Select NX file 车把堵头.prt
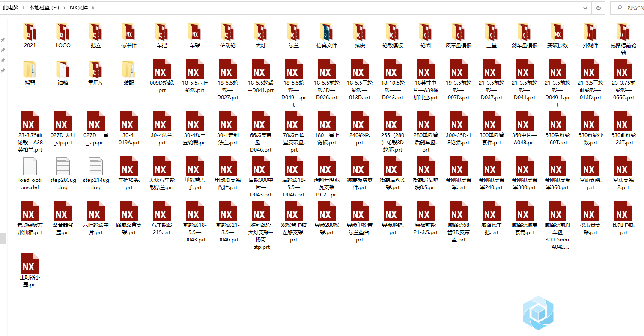This screenshot has width=644, height=336. click(x=129, y=173)
